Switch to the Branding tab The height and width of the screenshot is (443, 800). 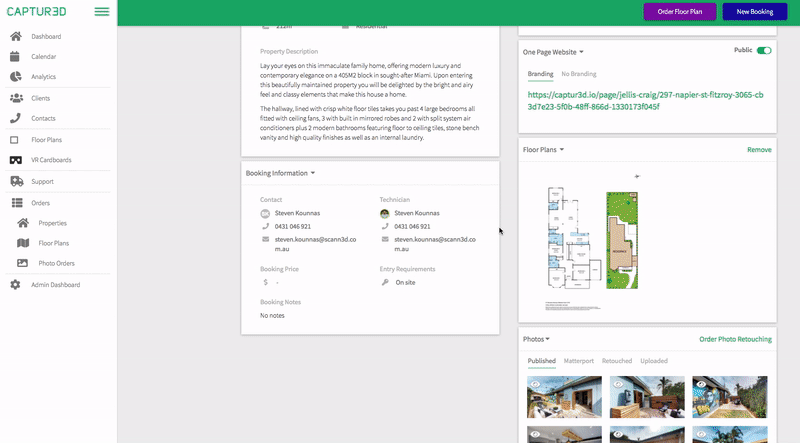point(540,74)
